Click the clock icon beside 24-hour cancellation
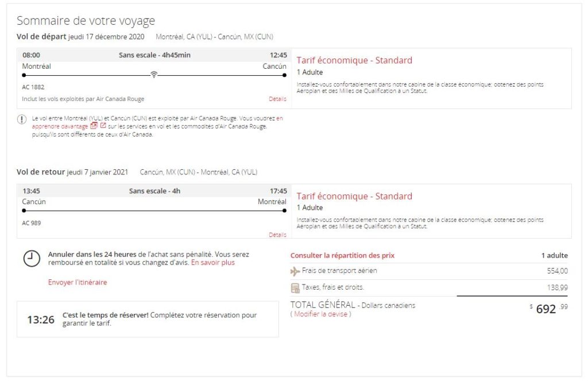588x382 pixels. [32, 258]
